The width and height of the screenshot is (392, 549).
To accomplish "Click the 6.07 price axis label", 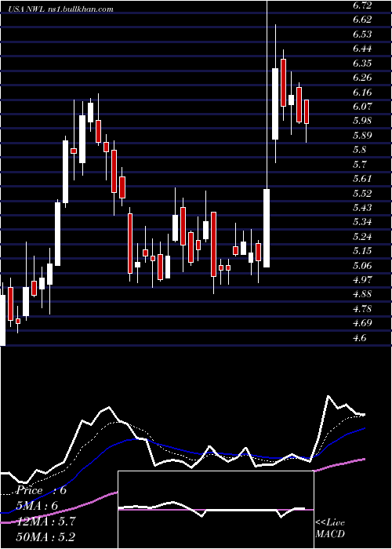I will click(x=362, y=107).
